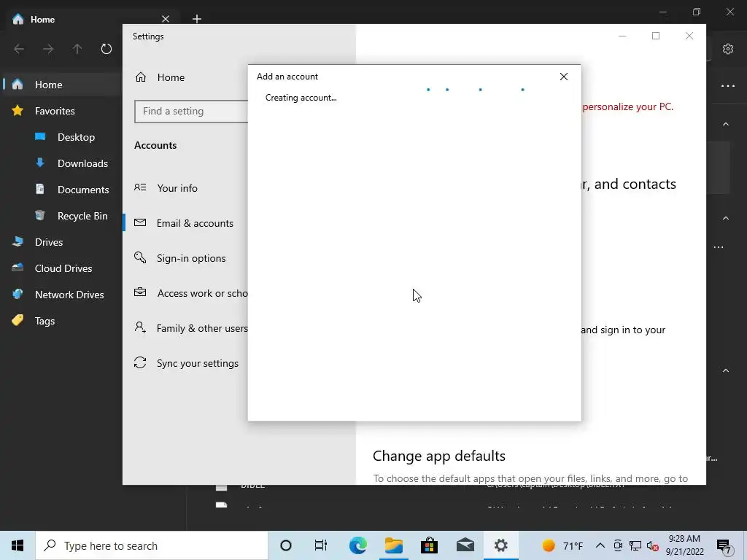Open Microsoft Store from taskbar
Viewport: 747px width, 560px height.
tap(429, 545)
